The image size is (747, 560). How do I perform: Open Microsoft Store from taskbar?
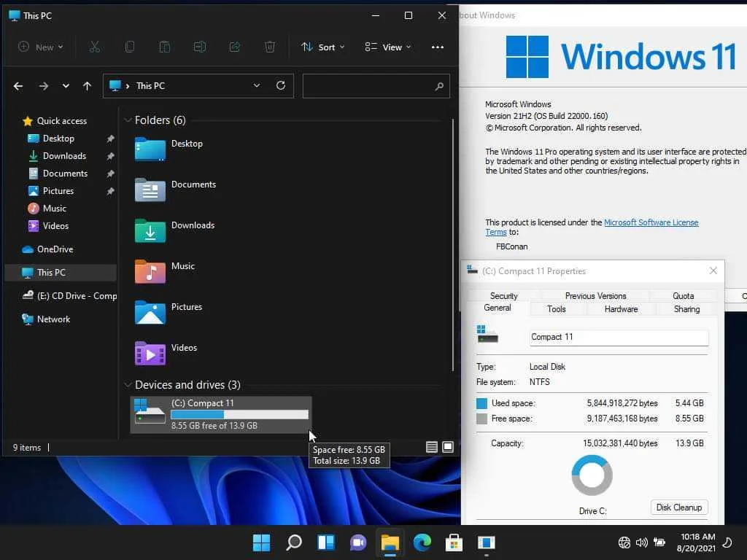tap(454, 542)
